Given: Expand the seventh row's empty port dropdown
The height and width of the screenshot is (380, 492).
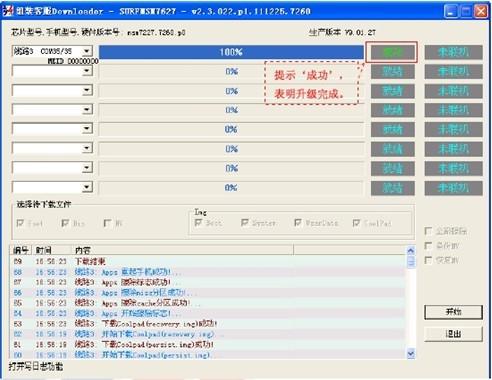Looking at the screenshot, I should click(87, 168).
